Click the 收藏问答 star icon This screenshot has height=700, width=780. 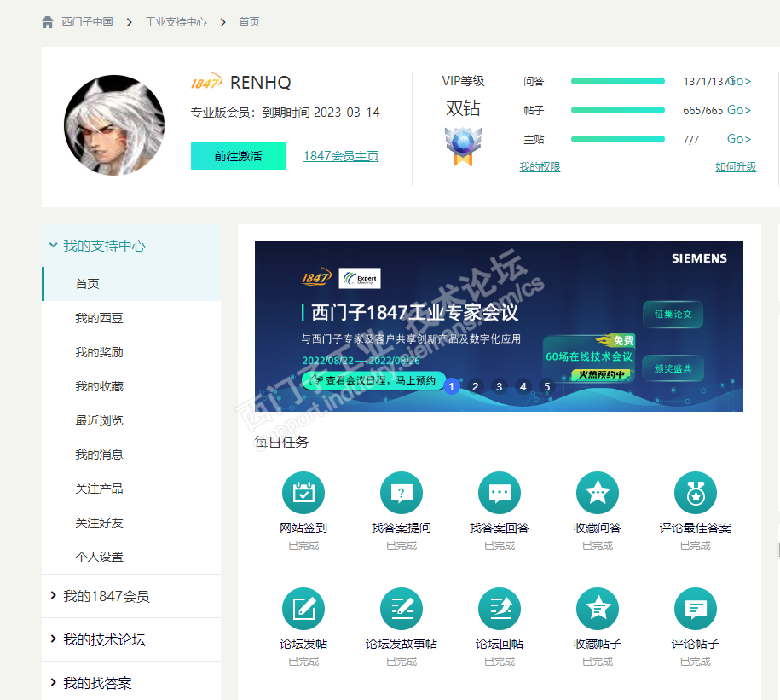click(598, 493)
